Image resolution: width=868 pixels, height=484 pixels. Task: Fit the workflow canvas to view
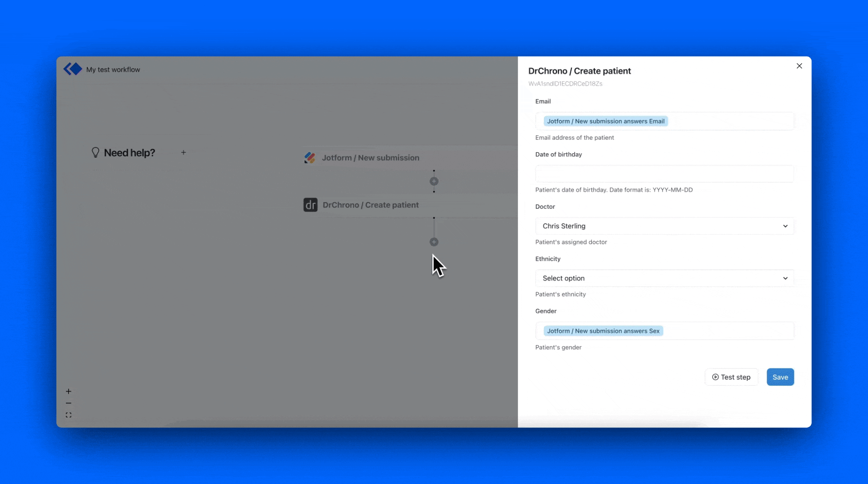pos(69,415)
